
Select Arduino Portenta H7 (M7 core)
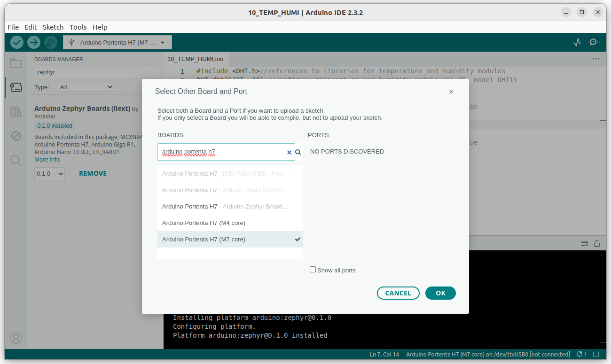tap(230, 240)
